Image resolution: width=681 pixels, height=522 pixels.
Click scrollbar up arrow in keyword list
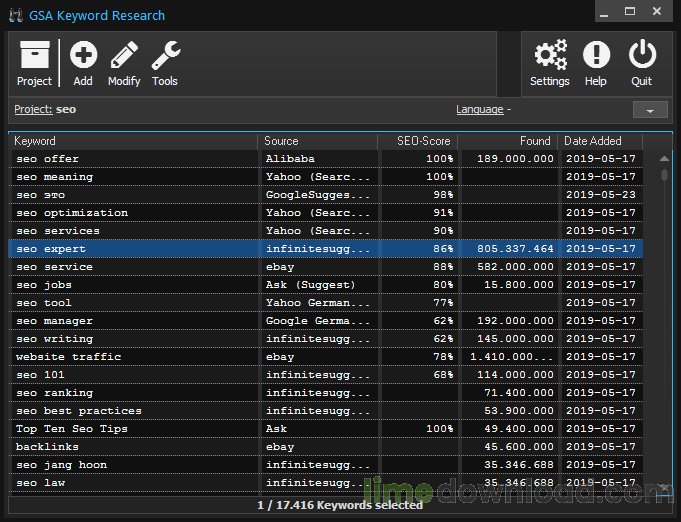[664, 158]
